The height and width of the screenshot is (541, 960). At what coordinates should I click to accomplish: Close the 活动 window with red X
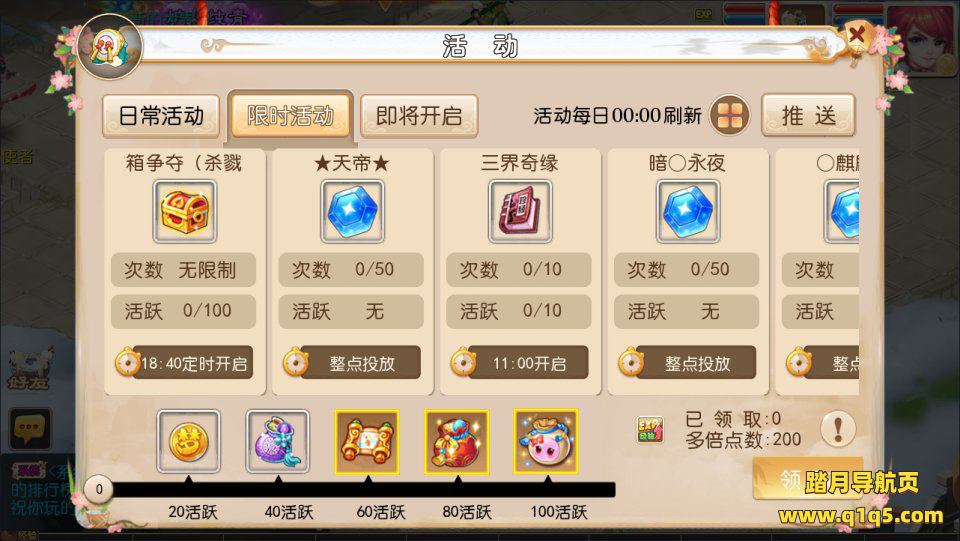click(x=858, y=35)
